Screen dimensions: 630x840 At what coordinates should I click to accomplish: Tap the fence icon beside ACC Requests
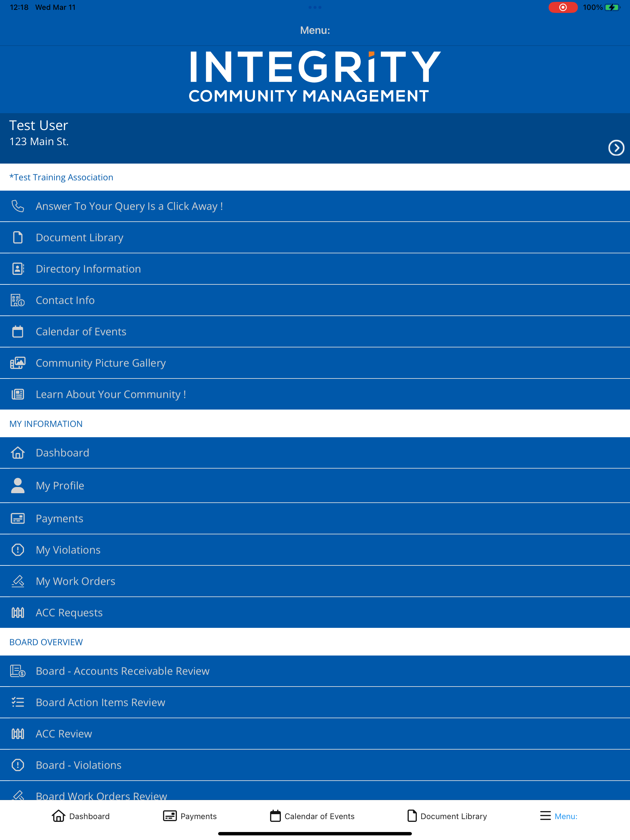tap(18, 612)
